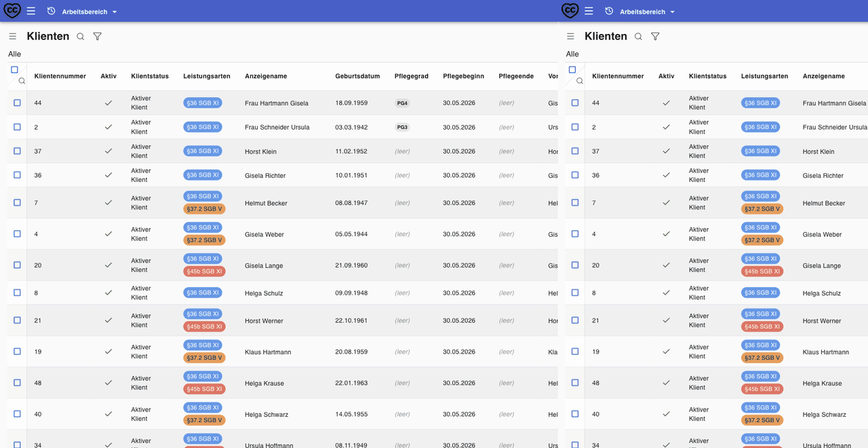Select the Alle tab in the left window
This screenshot has width=868, height=448.
15,54
